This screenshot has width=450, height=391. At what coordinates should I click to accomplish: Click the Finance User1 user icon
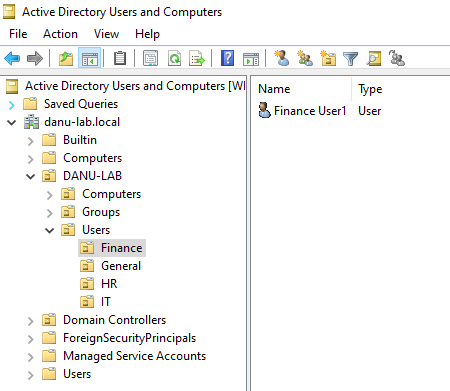265,110
